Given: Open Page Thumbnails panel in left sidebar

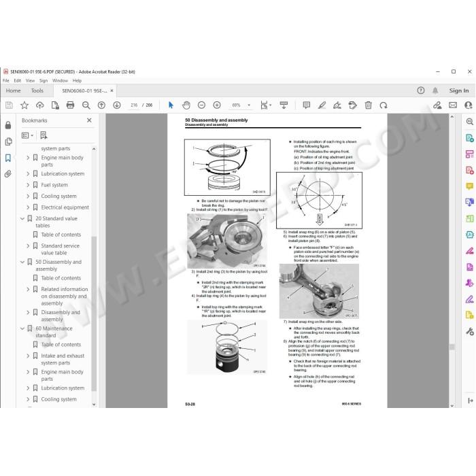Looking at the screenshot, I should (x=8, y=141).
